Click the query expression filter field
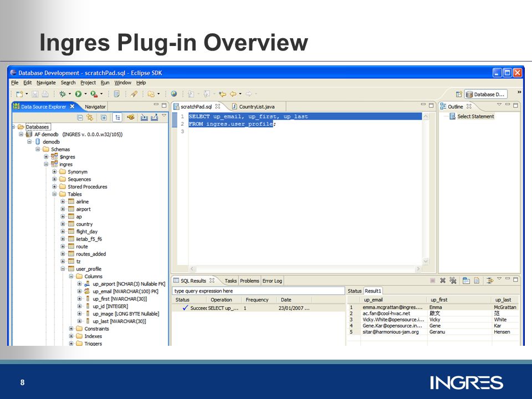Image resolution: width=532 pixels, height=399 pixels. pyautogui.click(x=258, y=291)
